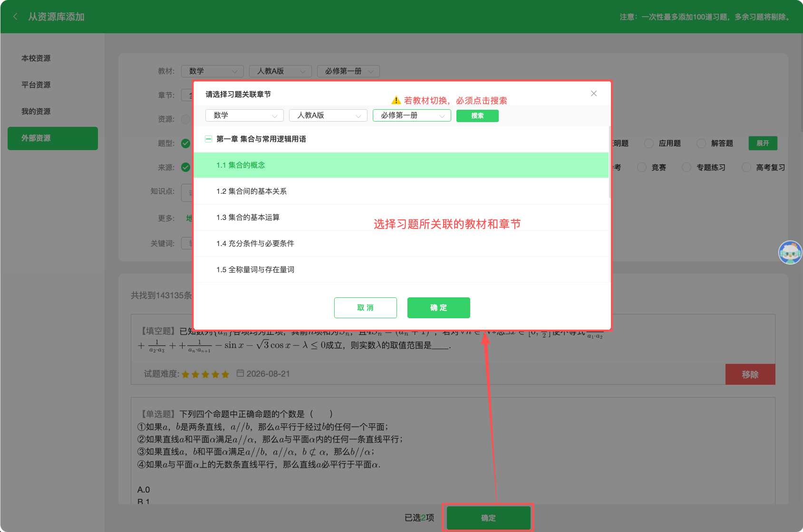Close the 请选择习题关联章节 dialog
The width and height of the screenshot is (803, 532).
click(x=594, y=94)
